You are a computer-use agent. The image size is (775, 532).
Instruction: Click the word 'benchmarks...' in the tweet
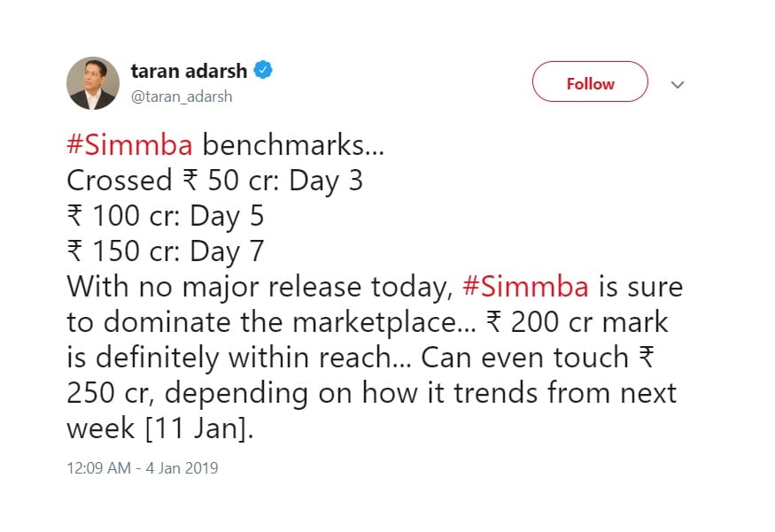(x=293, y=145)
